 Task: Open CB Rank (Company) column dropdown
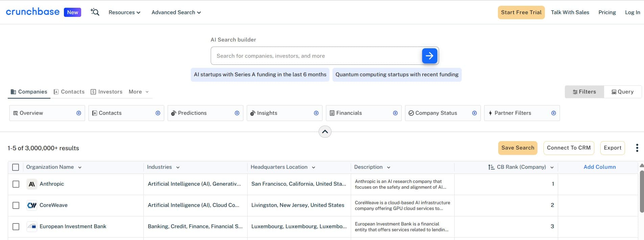point(552,167)
